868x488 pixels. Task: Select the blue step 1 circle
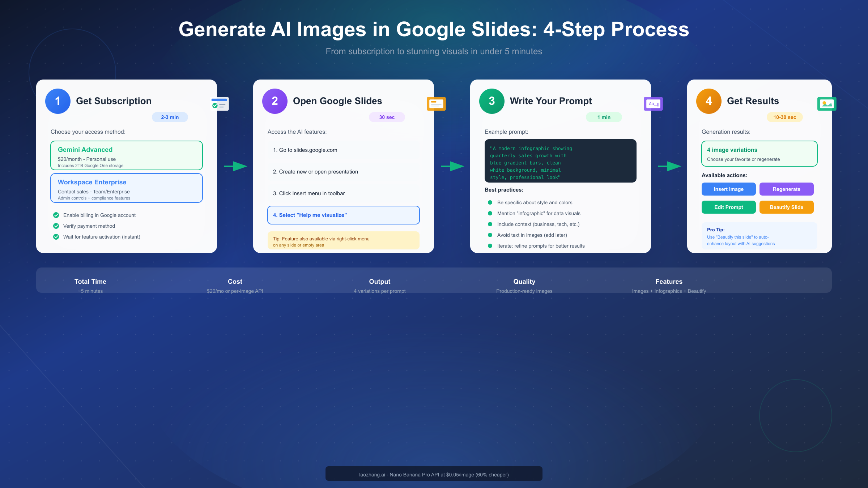coord(57,101)
